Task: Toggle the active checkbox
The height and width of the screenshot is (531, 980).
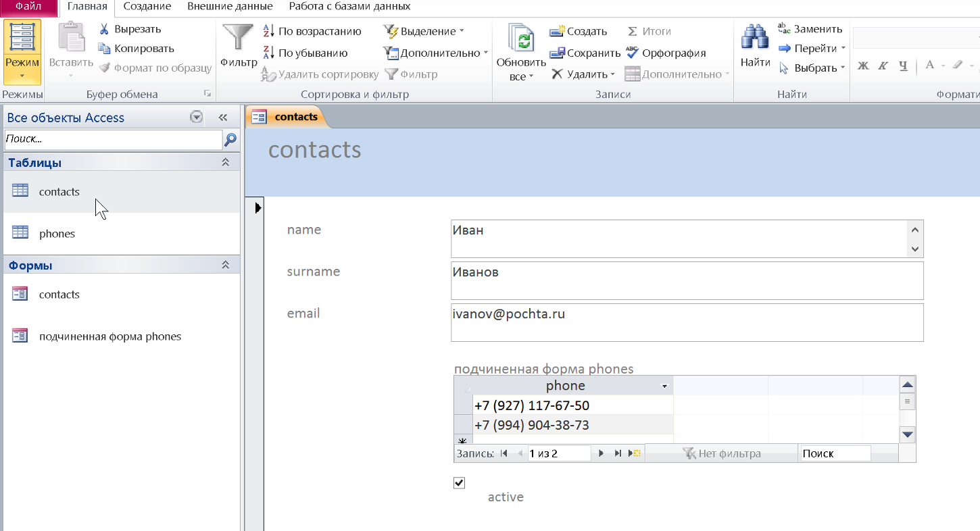Action: point(460,482)
